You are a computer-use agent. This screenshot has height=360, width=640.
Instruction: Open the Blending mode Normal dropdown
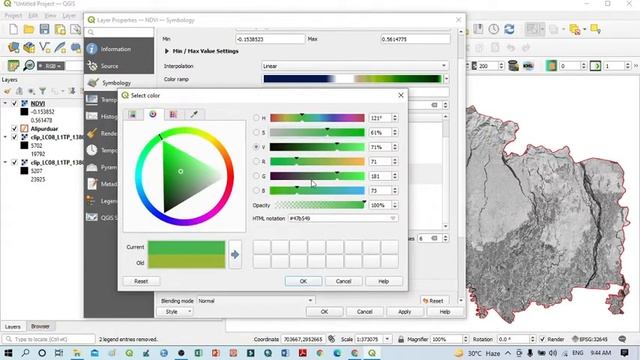[x=256, y=301]
